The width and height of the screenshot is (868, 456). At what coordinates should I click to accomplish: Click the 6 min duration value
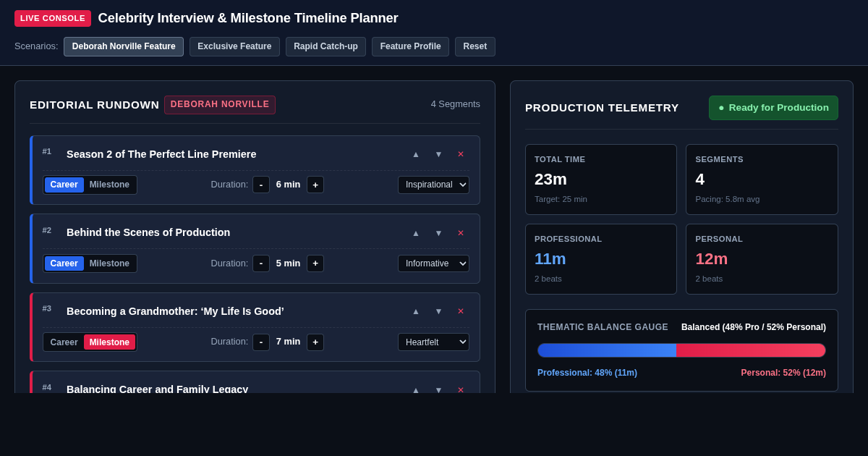pyautogui.click(x=288, y=185)
